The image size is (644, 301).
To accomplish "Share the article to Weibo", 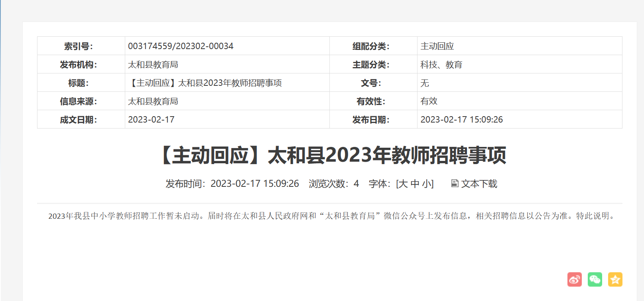I will coord(574,279).
